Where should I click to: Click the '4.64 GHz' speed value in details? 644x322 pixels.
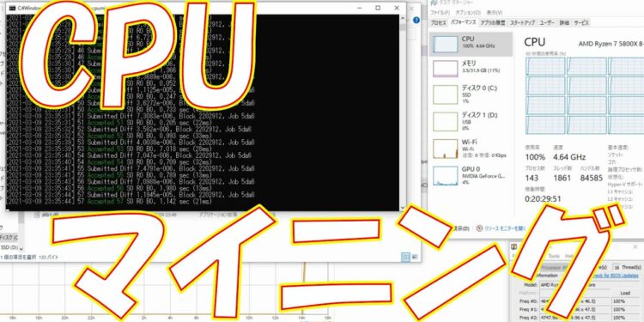tap(569, 157)
